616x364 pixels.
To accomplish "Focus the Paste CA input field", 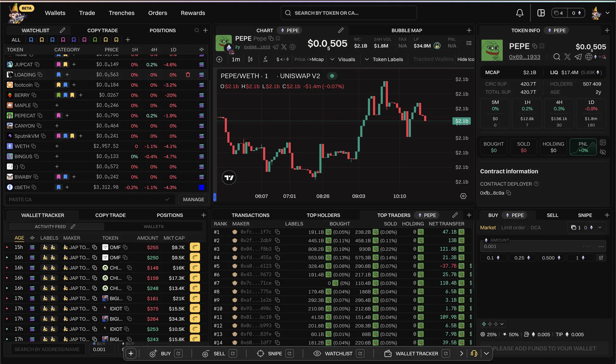I will pos(90,200).
